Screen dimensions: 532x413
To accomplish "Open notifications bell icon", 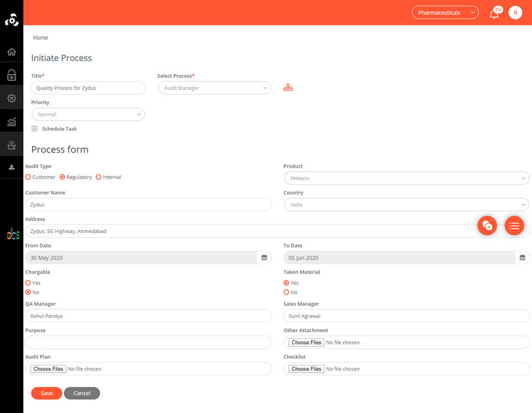I will point(494,13).
